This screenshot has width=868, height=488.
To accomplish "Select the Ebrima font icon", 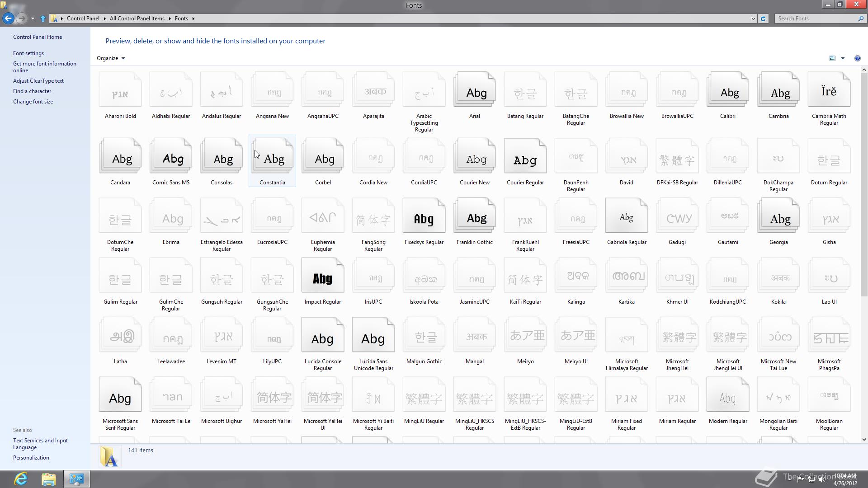I will (x=171, y=216).
